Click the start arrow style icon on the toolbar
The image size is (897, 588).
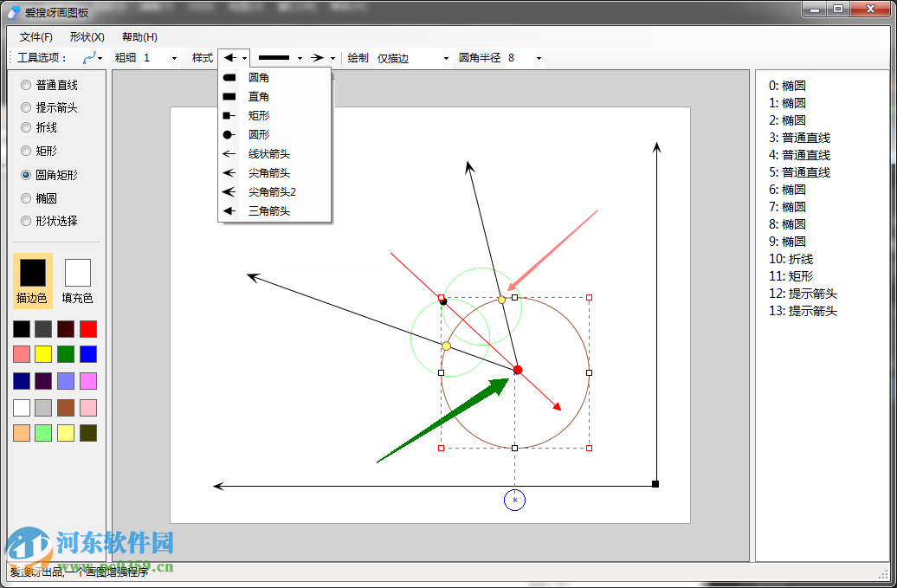click(x=230, y=58)
